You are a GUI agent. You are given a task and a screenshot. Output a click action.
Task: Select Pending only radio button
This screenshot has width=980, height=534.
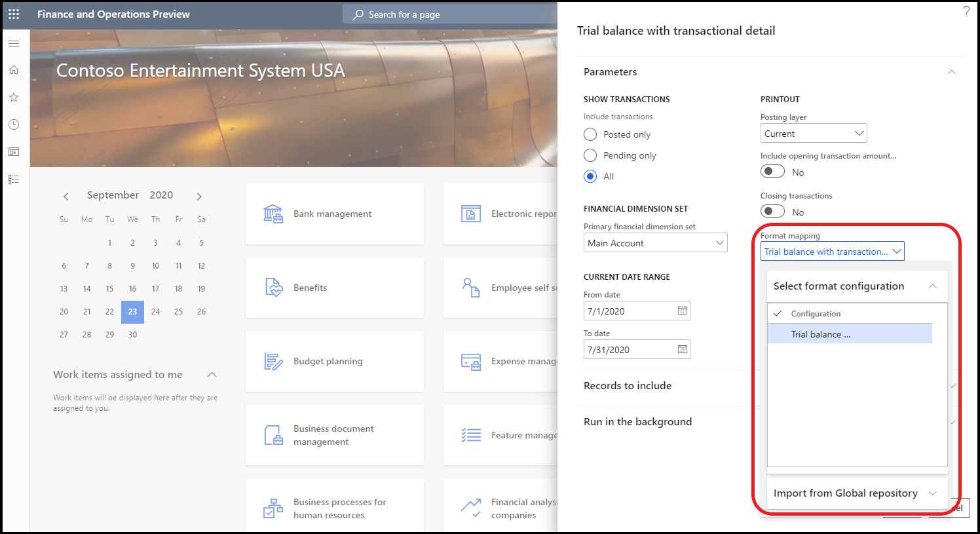tap(590, 155)
